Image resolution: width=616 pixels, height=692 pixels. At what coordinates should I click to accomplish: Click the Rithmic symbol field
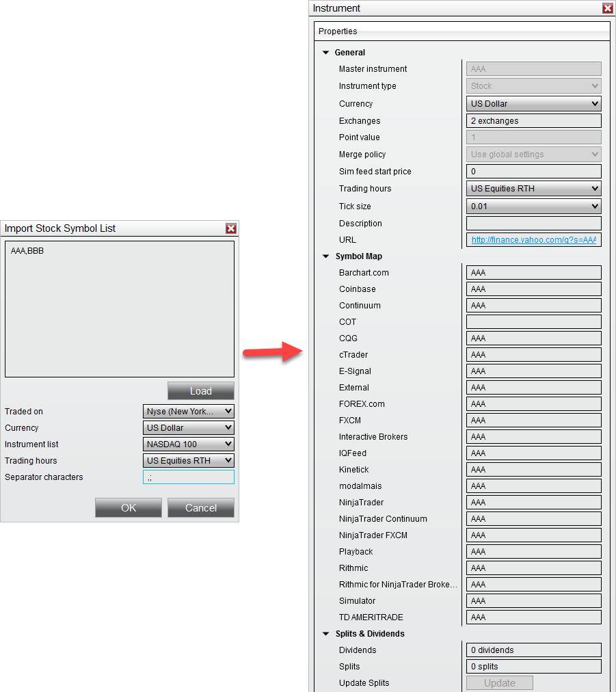pyautogui.click(x=533, y=568)
